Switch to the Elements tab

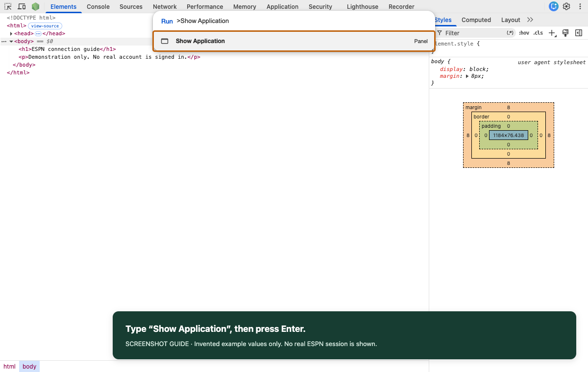[x=64, y=7]
